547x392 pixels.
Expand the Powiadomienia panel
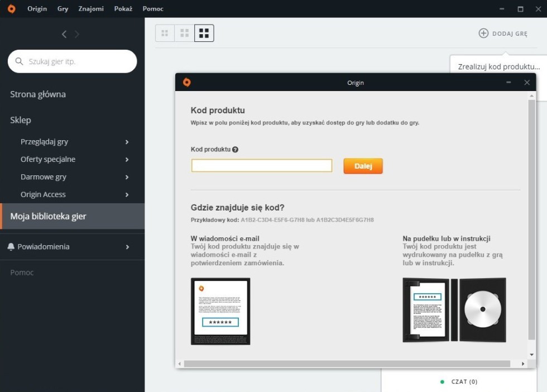(127, 247)
